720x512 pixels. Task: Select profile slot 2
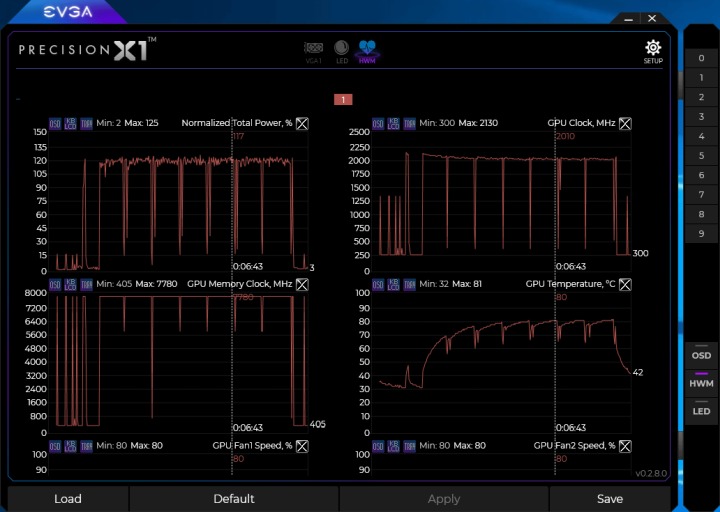pyautogui.click(x=701, y=97)
